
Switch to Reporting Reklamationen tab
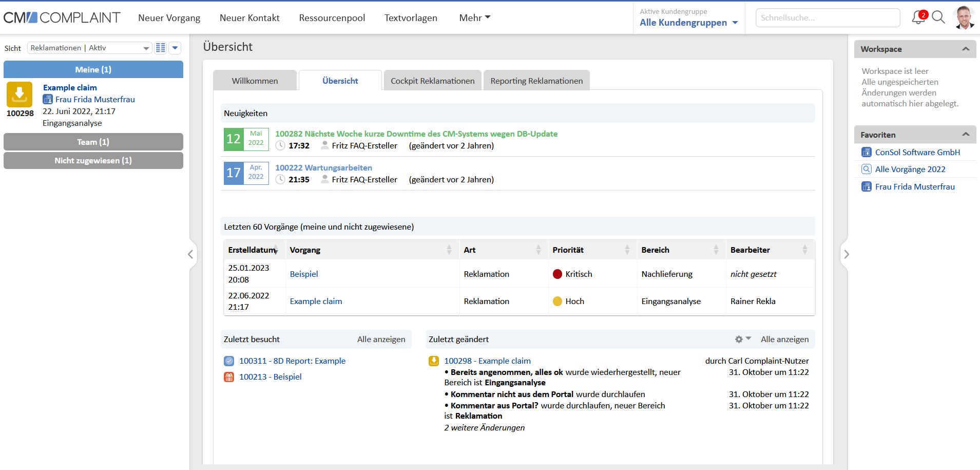pyautogui.click(x=536, y=81)
